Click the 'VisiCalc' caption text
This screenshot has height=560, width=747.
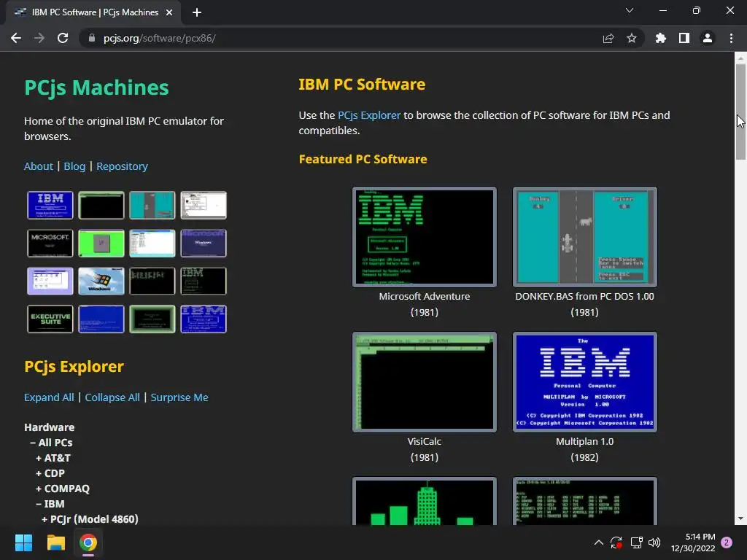[424, 441]
